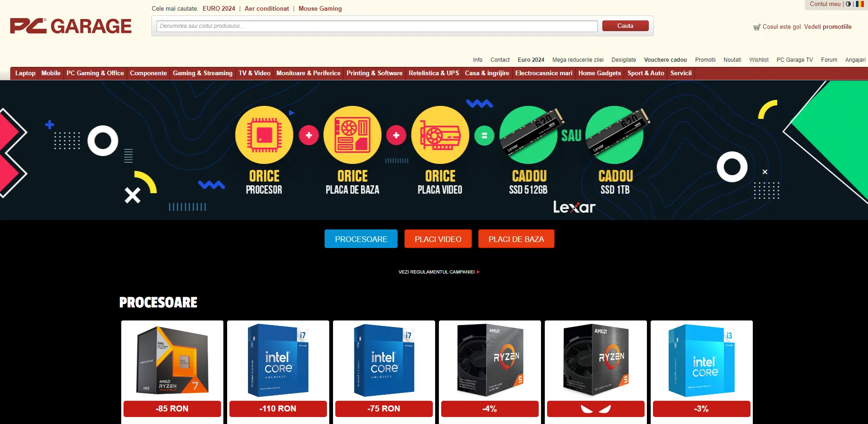The width and height of the screenshot is (868, 424).
Task: Click the Aer conditionat popular search
Action: [x=267, y=9]
